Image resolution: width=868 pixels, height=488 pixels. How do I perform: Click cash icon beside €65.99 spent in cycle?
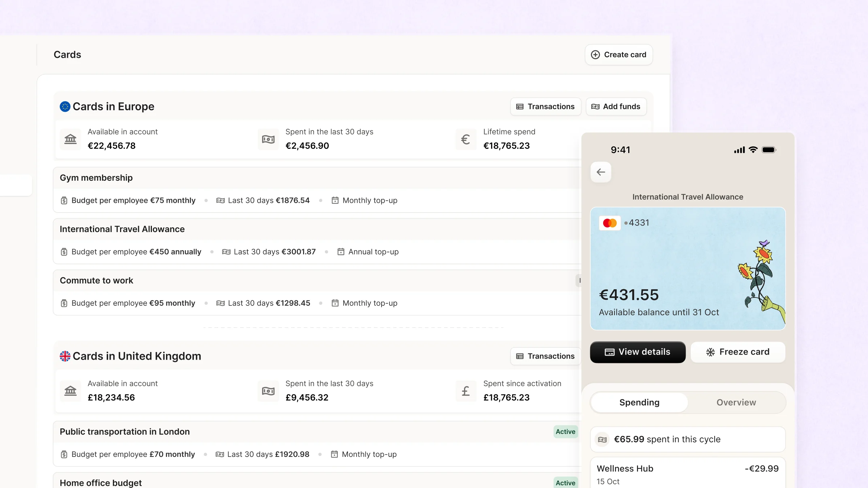pos(603,440)
